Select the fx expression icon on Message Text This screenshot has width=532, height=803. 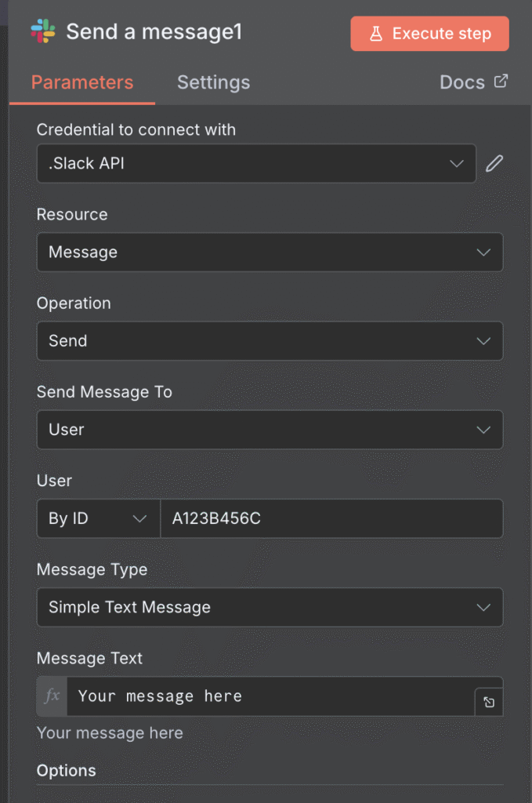tap(51, 696)
